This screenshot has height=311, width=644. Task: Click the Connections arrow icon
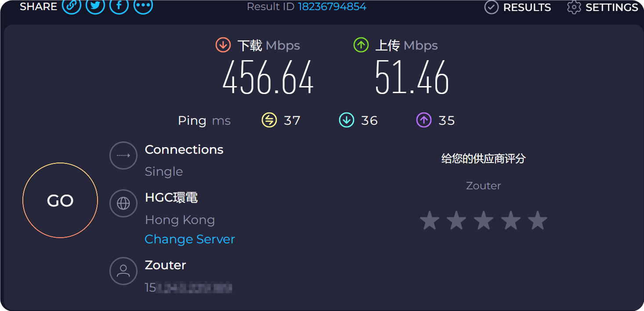click(123, 155)
